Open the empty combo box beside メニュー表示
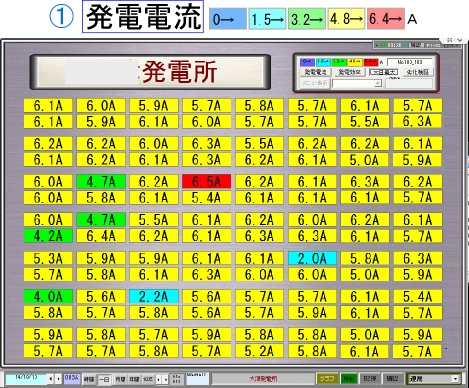The width and height of the screenshot is (469, 388). click(357, 83)
